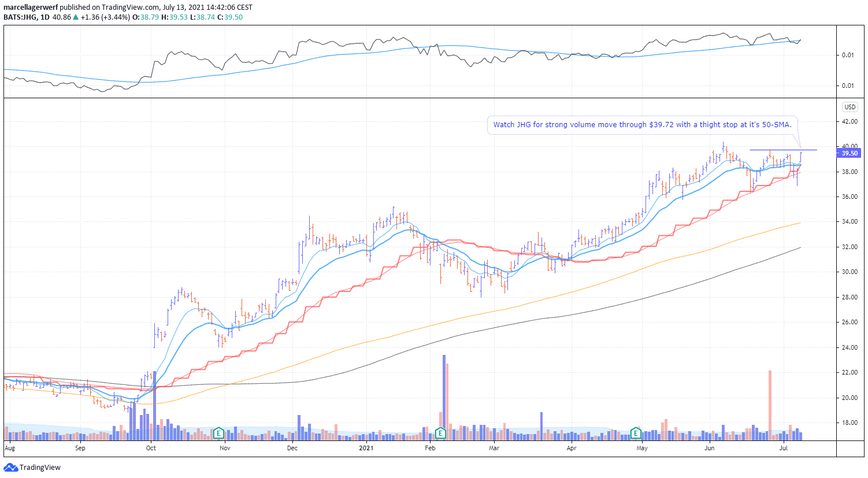
Task: Click the Mar label on the time axis
Action: coord(494,448)
